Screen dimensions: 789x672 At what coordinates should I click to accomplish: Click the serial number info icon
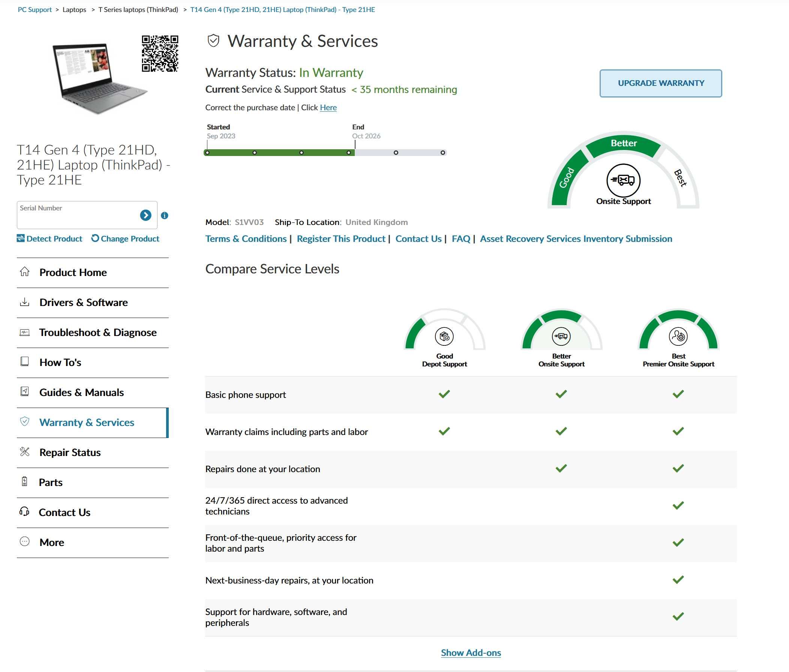[x=165, y=216]
